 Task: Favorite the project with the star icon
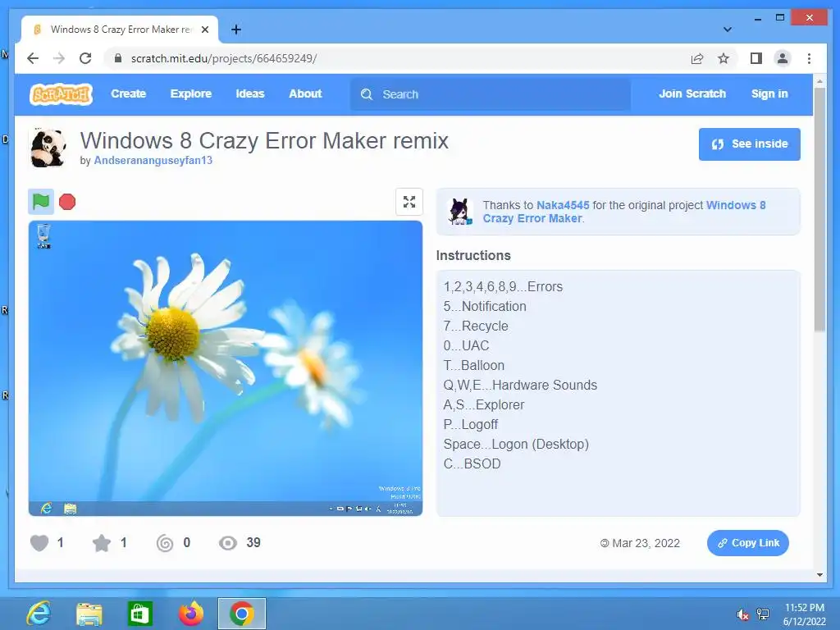pyautogui.click(x=101, y=543)
